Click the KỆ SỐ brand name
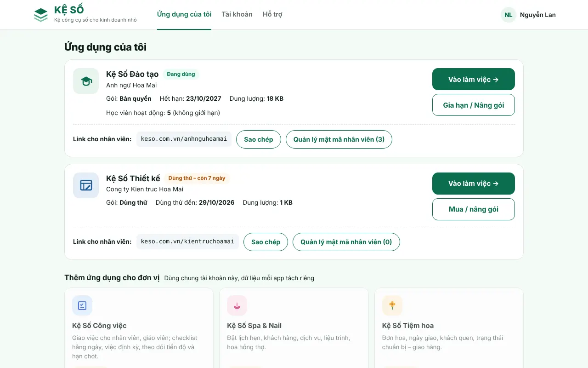Screen dimensions: 588x368 click(69, 10)
